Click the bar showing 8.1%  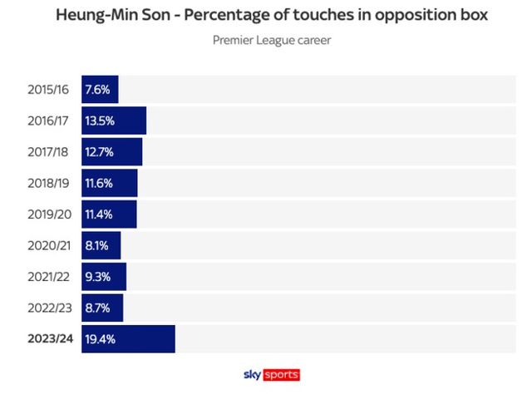pyautogui.click(x=101, y=245)
